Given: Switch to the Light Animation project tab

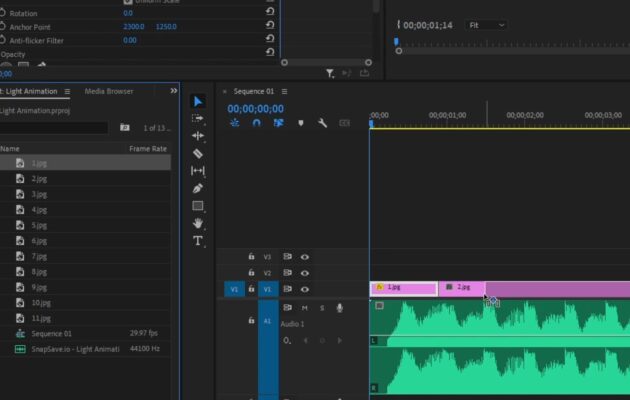Looking at the screenshot, I should pyautogui.click(x=28, y=91).
